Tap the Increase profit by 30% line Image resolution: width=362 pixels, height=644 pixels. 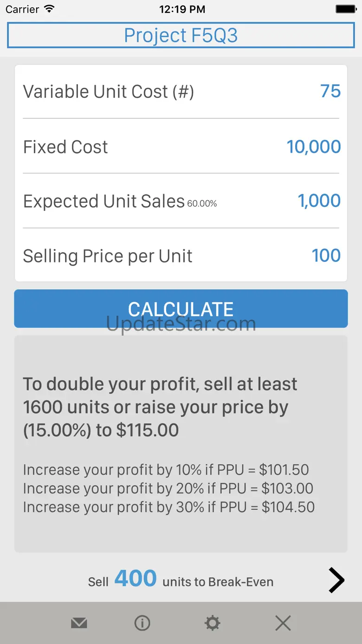(x=169, y=507)
